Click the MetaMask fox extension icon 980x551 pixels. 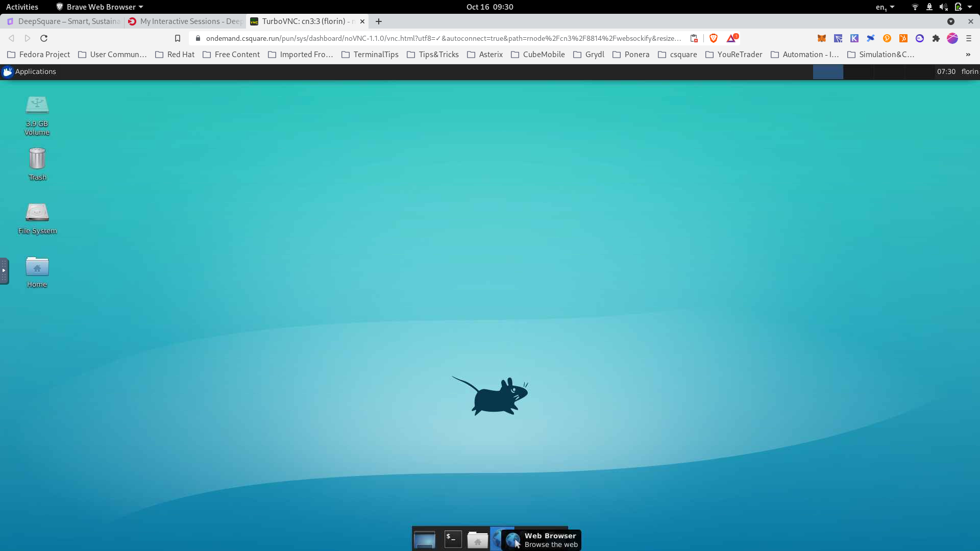tap(822, 38)
